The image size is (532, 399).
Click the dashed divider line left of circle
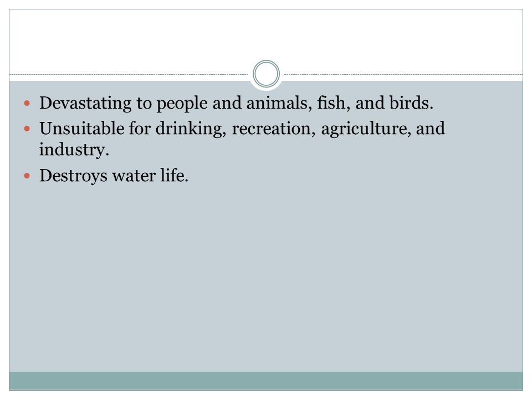click(x=129, y=74)
